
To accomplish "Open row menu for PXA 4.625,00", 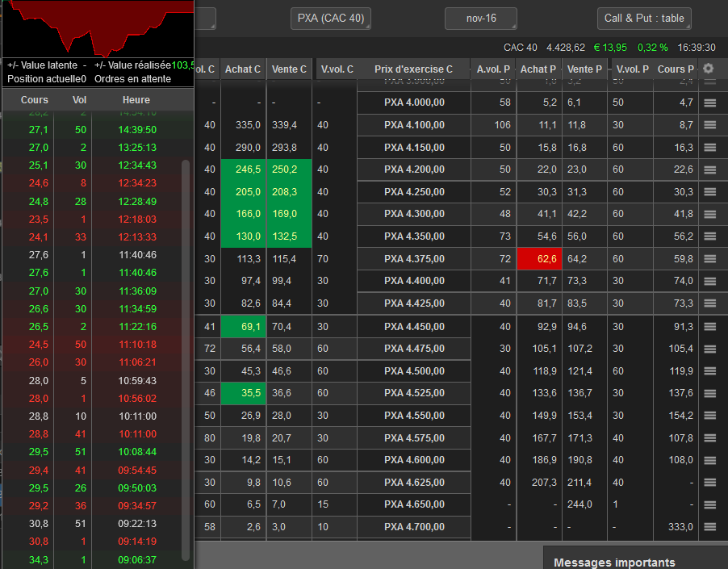I will pyautogui.click(x=709, y=482).
